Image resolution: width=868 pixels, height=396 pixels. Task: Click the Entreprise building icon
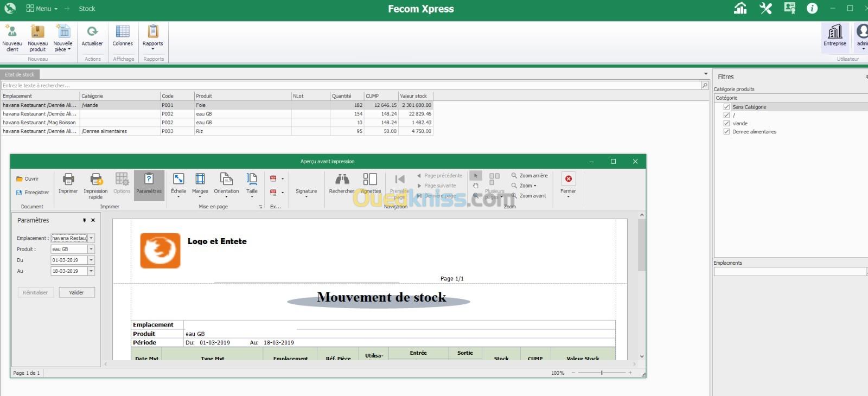(x=835, y=31)
